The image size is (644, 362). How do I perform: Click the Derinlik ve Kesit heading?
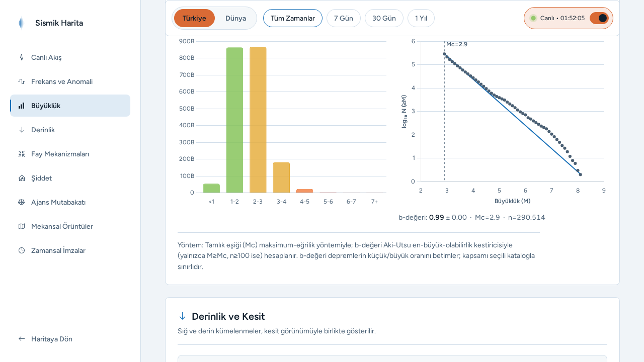pos(228,316)
